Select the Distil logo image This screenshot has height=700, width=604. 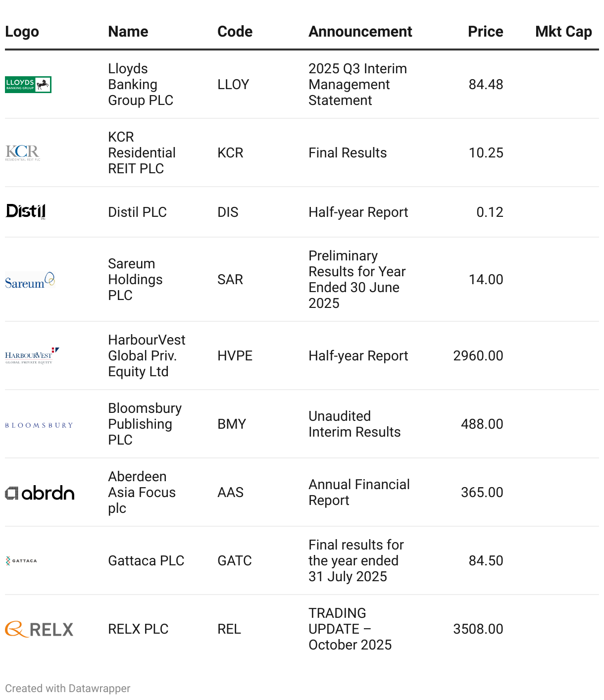26,212
